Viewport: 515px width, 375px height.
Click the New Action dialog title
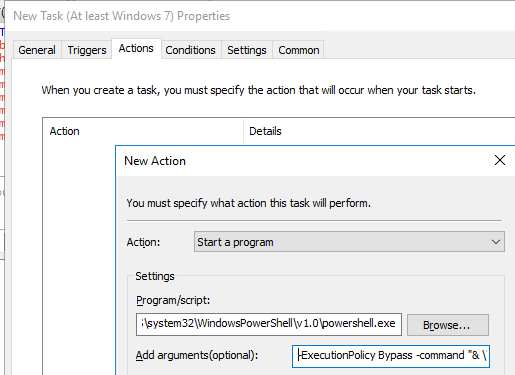[x=155, y=161]
